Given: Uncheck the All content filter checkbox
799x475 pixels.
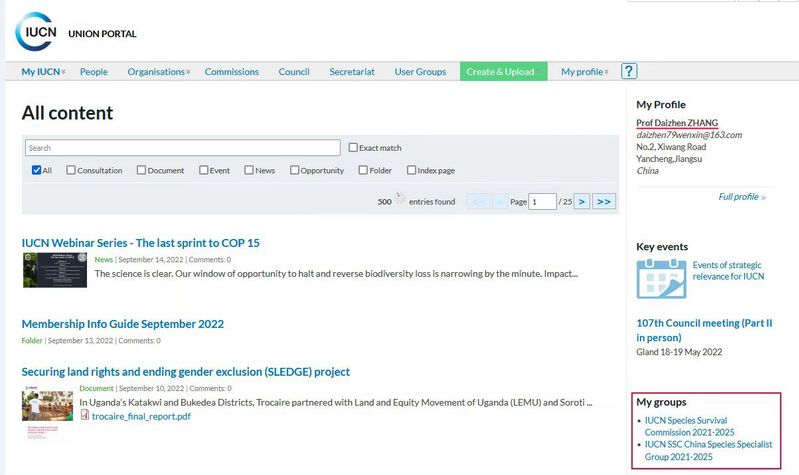Looking at the screenshot, I should [36, 170].
